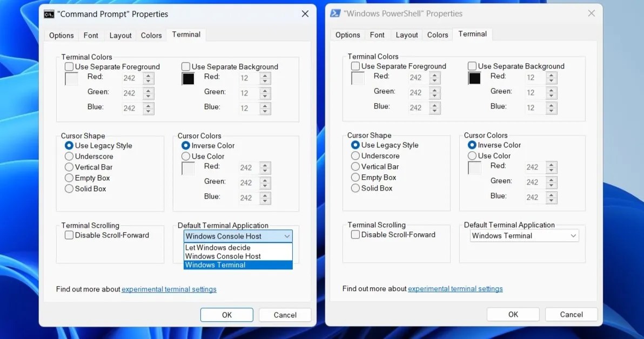Viewport: 644px width, 339px height.
Task: Click the black background color swatch
Action: tap(188, 78)
